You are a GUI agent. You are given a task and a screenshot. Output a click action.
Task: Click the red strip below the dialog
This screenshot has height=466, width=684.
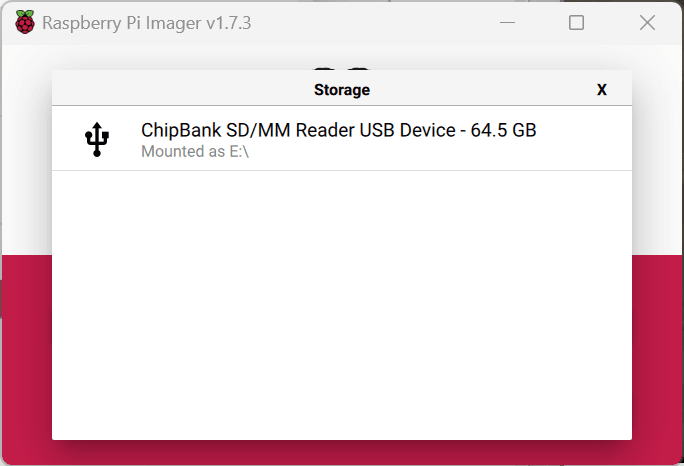[x=342, y=453]
